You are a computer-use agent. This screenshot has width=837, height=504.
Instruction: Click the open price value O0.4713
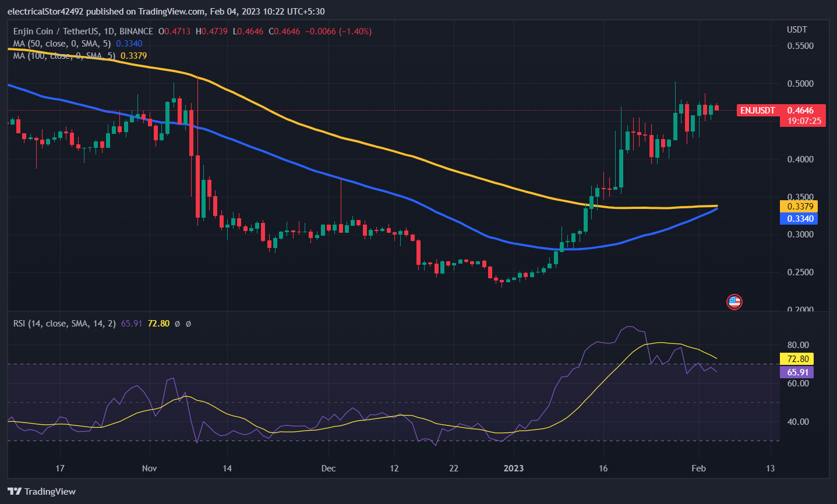[174, 31]
